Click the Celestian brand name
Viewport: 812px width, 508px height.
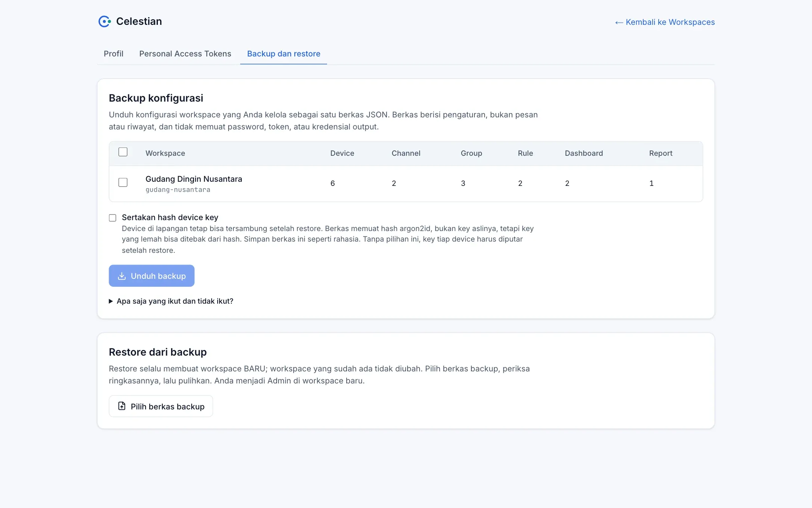pos(139,21)
